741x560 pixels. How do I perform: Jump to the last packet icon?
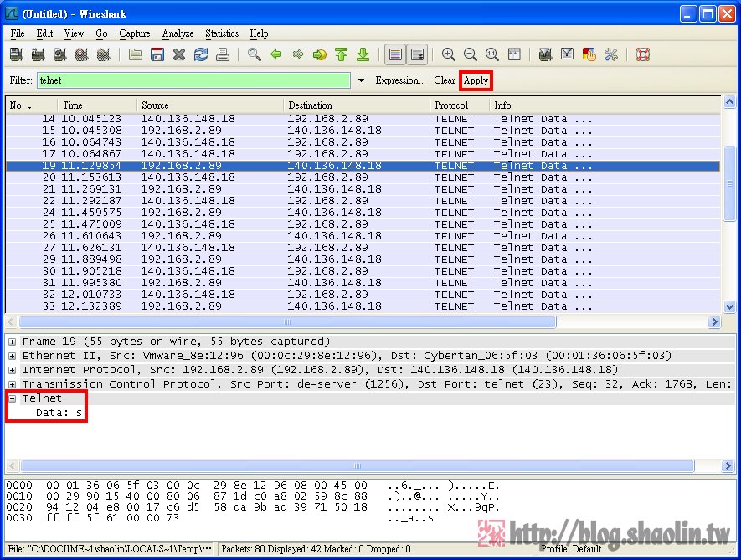click(x=363, y=54)
